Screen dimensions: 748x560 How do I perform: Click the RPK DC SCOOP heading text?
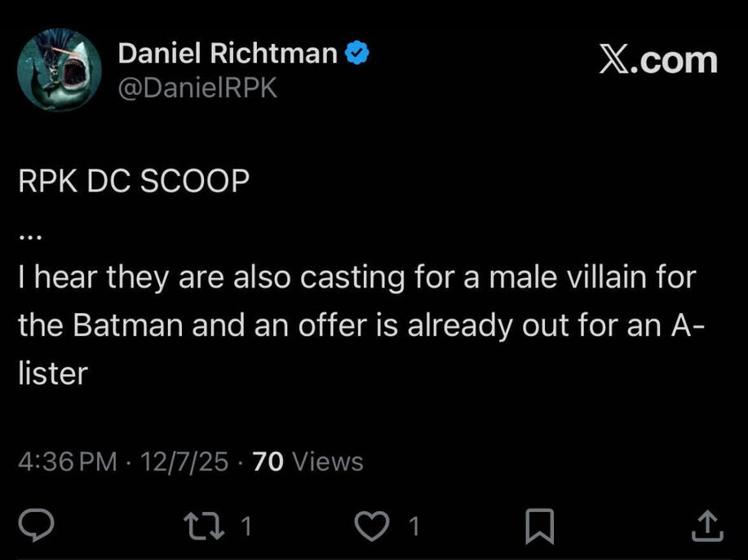[133, 182]
